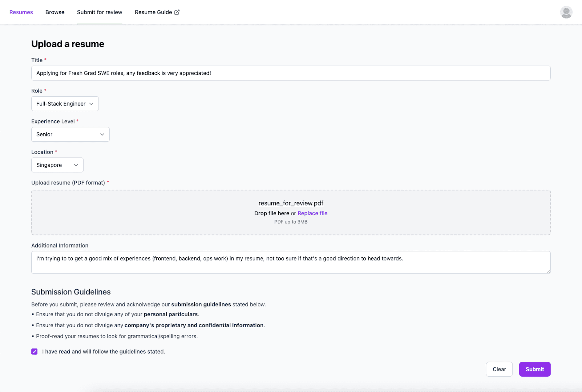Switch to the Browse tab
Viewport: 582px width, 392px height.
(x=55, y=12)
